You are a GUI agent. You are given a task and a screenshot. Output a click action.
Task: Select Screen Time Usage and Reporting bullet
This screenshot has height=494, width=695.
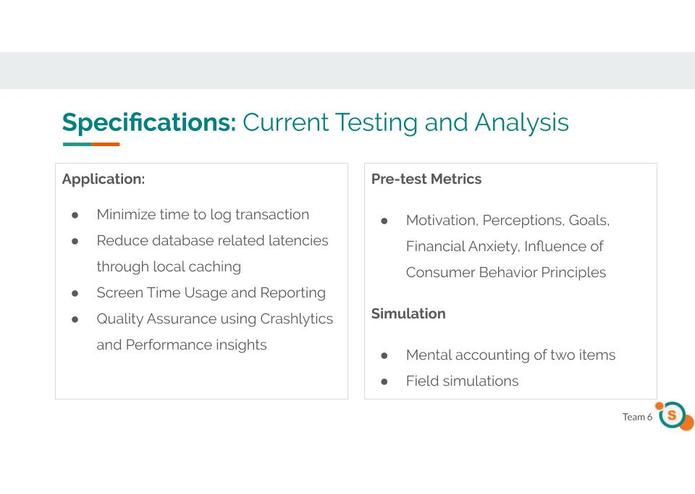tap(211, 293)
